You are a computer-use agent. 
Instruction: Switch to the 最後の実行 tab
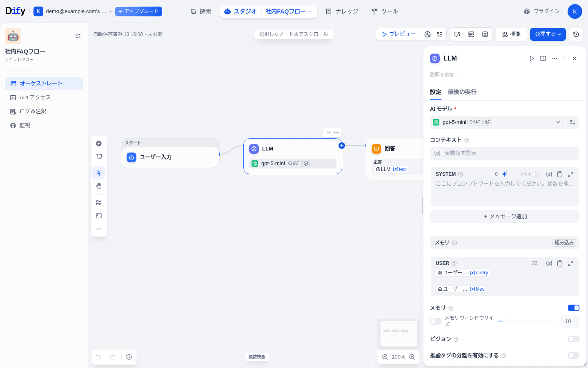point(462,92)
